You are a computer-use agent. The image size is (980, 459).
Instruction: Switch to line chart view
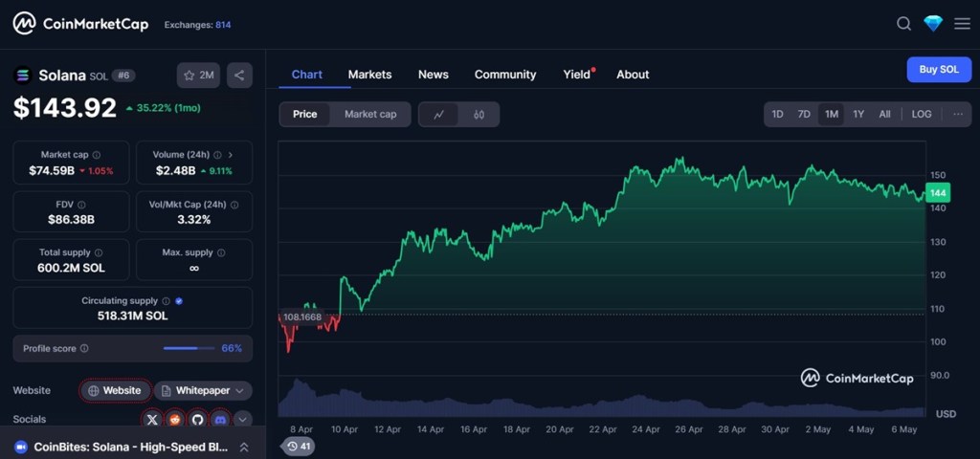point(438,115)
